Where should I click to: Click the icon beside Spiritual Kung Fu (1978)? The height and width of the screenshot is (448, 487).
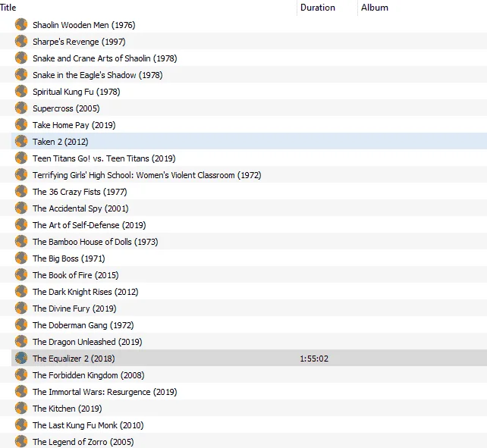click(x=21, y=91)
